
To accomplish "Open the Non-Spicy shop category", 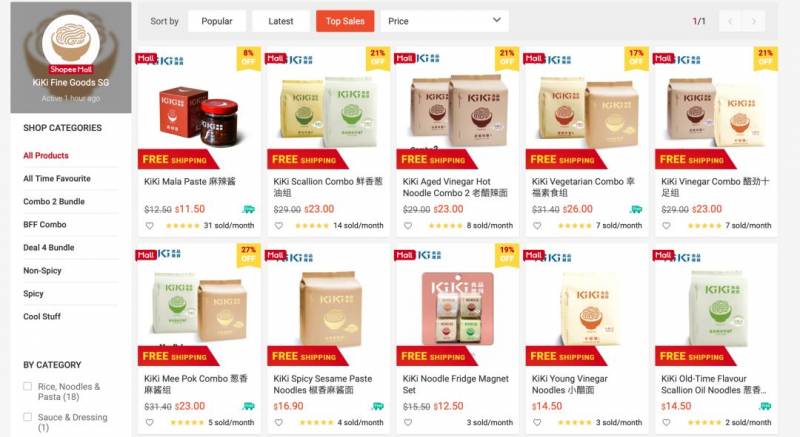I will pyautogui.click(x=42, y=271).
